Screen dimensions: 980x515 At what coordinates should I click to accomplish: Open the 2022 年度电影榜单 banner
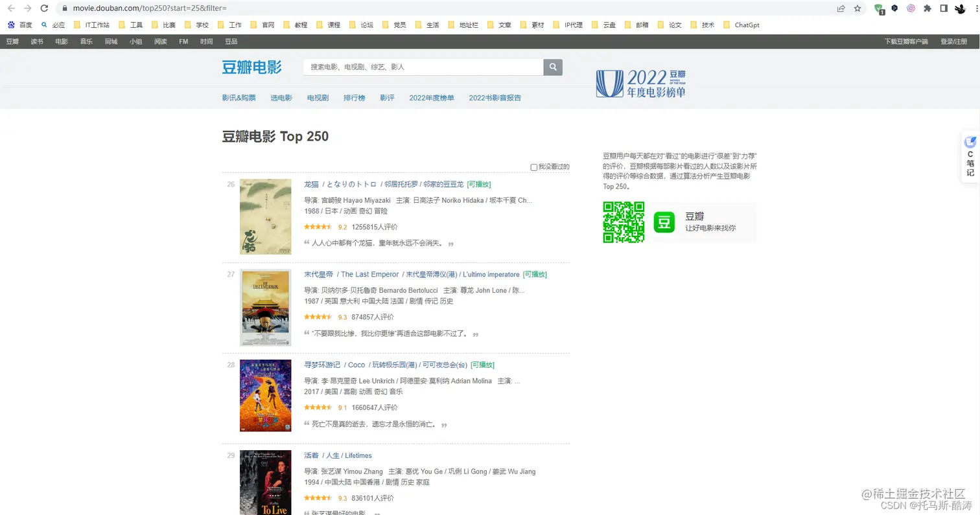(x=640, y=84)
